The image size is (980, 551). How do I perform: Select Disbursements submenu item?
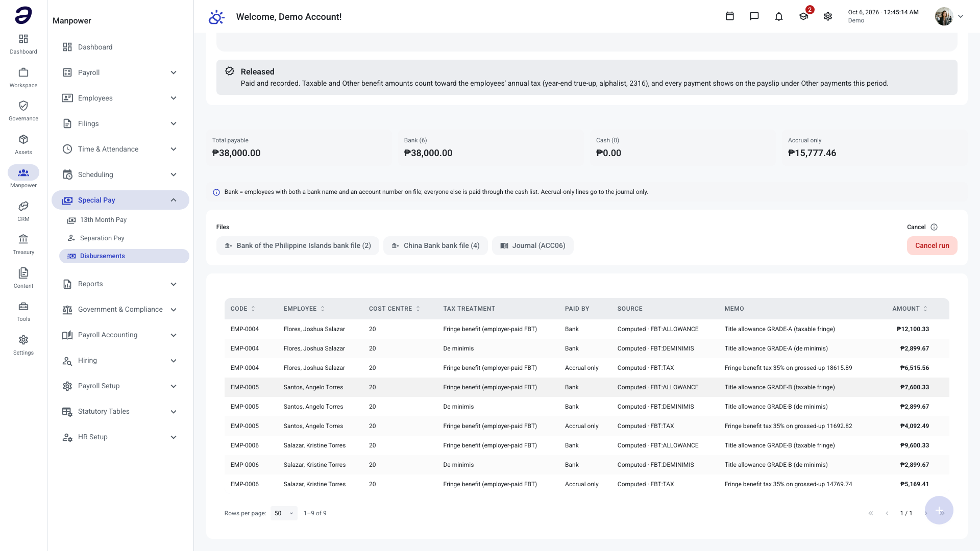click(124, 256)
